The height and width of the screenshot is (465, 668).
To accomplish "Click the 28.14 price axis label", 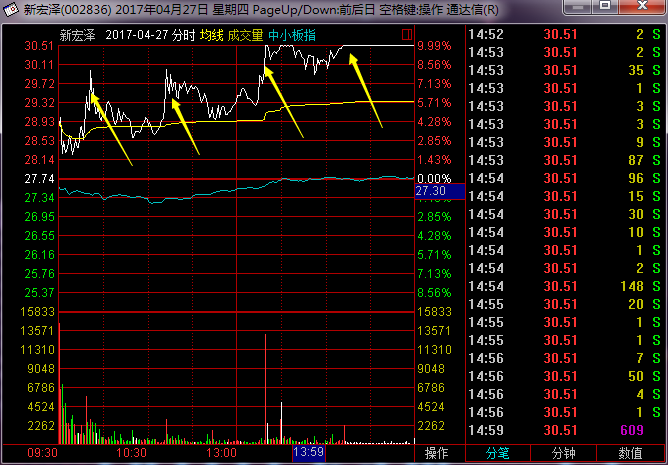I will coord(39,160).
